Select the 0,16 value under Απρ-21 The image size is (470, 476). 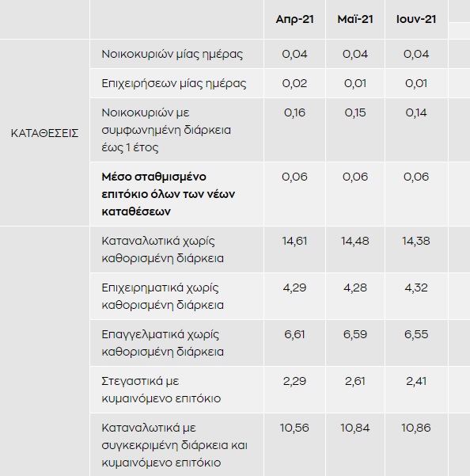[294, 112]
